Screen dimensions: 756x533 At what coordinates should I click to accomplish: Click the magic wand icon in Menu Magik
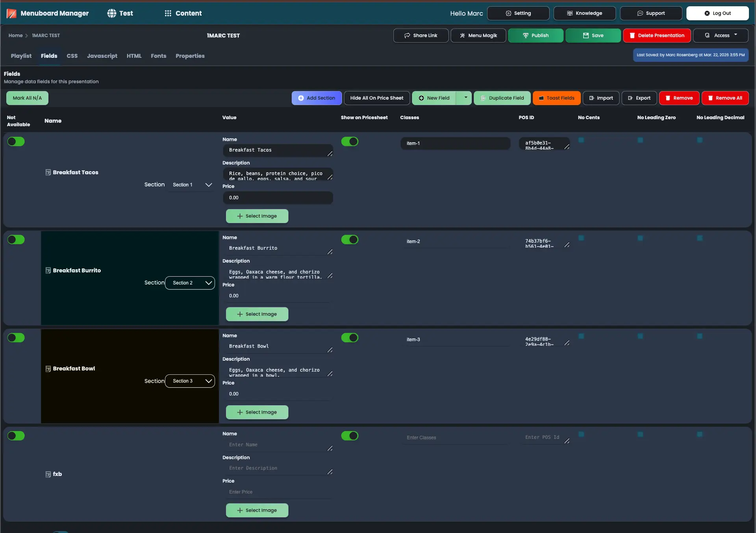click(463, 35)
